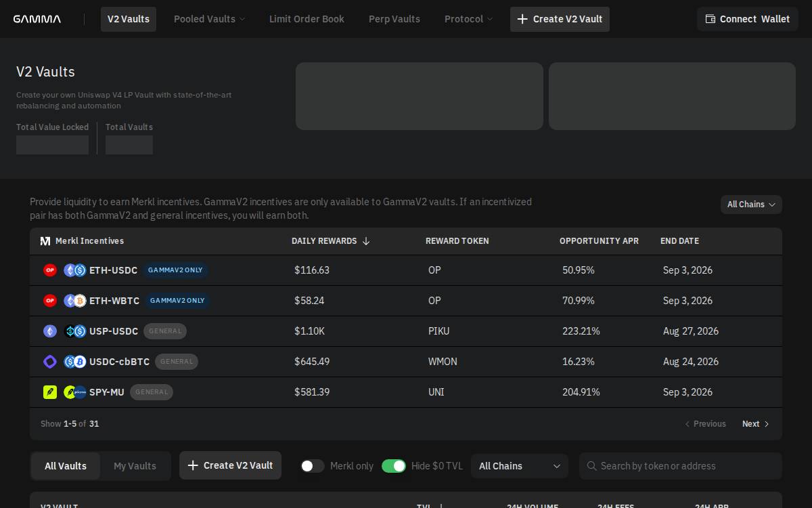Disable the Hide $0 TVL toggle

[x=394, y=466]
